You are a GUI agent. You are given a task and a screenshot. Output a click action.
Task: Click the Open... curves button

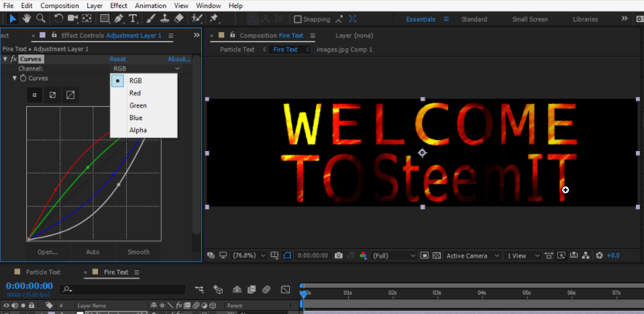48,252
